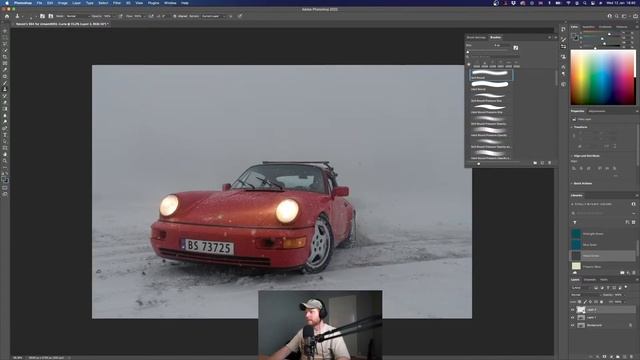Switch to the Swatches tab
The image size is (640, 360).
point(589,27)
